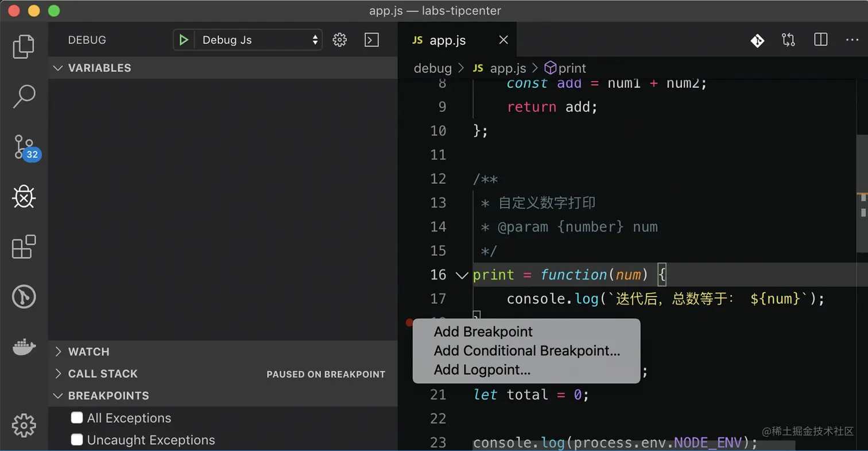Toggle the All Exceptions checkbox

77,418
